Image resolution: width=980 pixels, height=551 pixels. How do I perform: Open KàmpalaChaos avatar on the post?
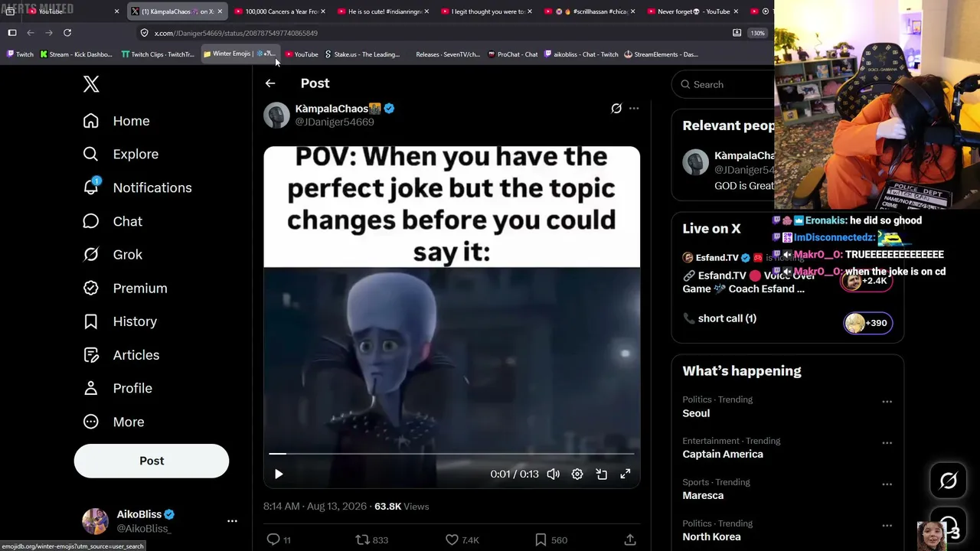[x=276, y=115]
